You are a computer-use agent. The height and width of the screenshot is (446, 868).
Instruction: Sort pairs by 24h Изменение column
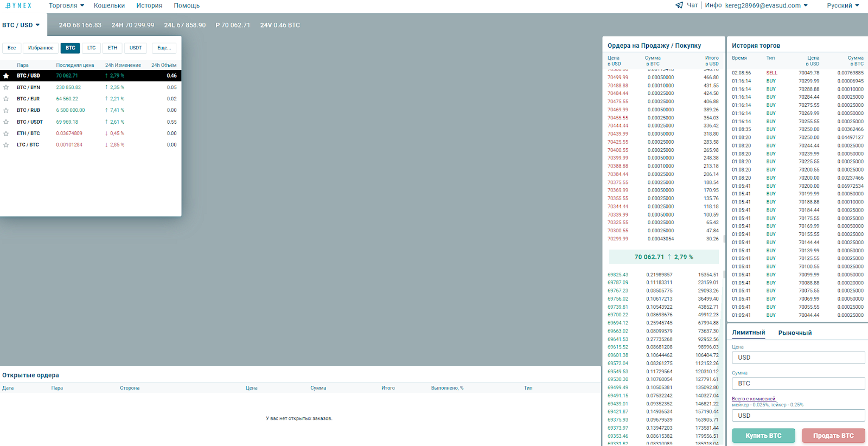[x=123, y=65]
